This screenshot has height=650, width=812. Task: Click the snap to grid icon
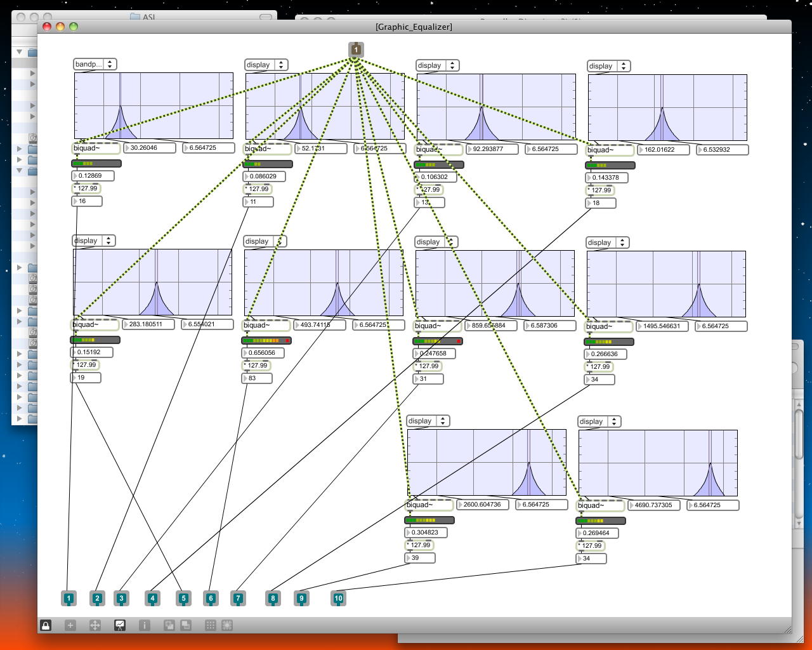click(x=227, y=625)
